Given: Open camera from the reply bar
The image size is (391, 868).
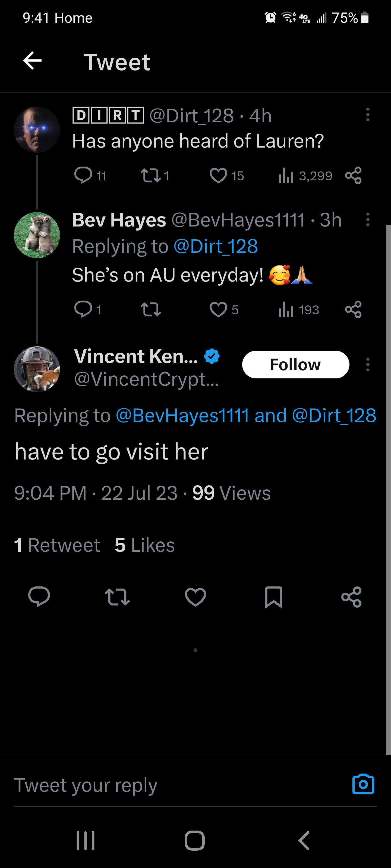Looking at the screenshot, I should pos(363,784).
